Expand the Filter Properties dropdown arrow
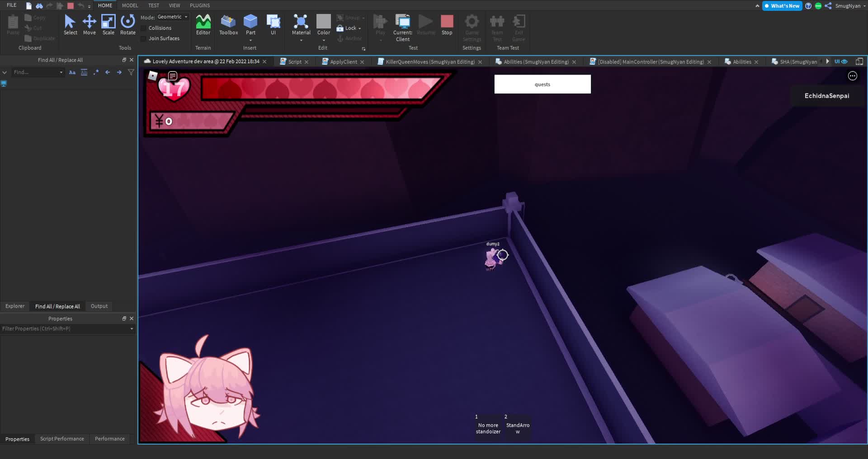This screenshot has height=459, width=868. point(132,329)
